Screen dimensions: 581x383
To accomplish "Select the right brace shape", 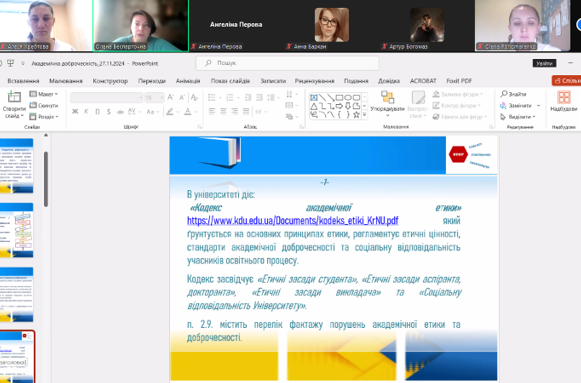I will (x=348, y=115).
